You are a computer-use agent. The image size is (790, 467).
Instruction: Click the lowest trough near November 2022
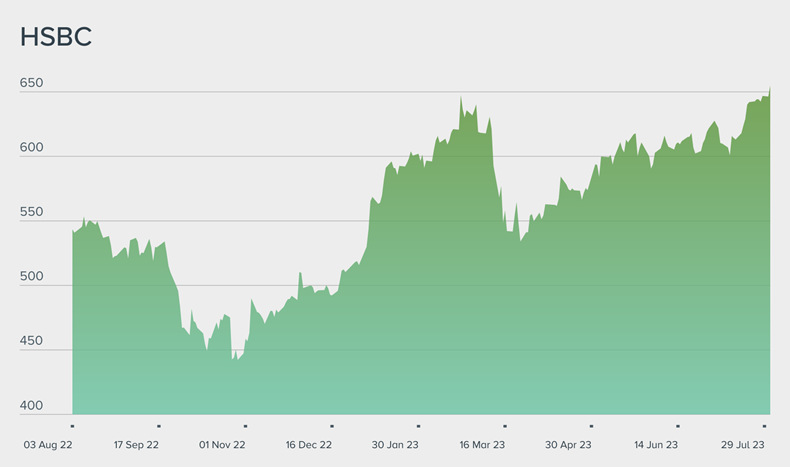(x=232, y=359)
